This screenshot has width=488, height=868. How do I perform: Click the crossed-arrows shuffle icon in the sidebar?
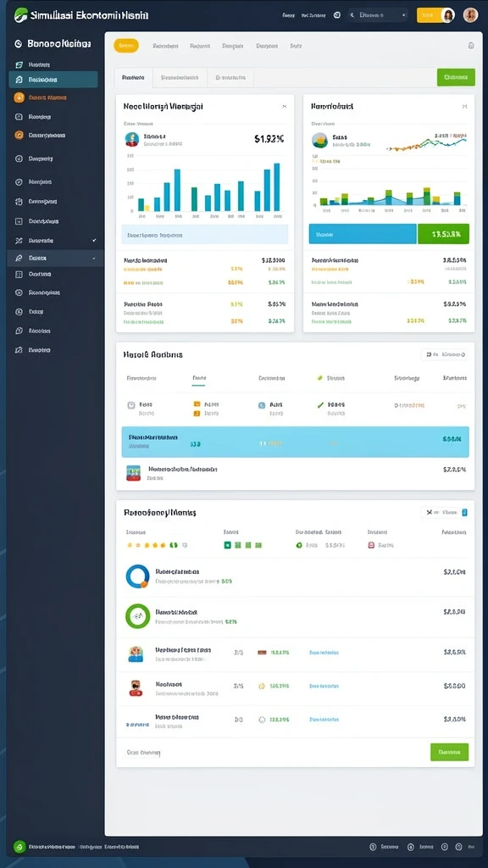[19, 241]
